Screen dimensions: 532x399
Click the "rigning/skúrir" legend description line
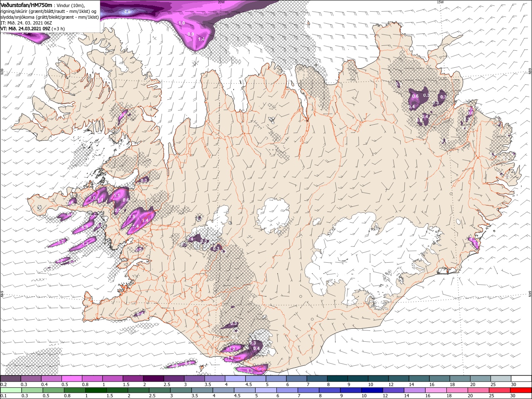(49, 11)
